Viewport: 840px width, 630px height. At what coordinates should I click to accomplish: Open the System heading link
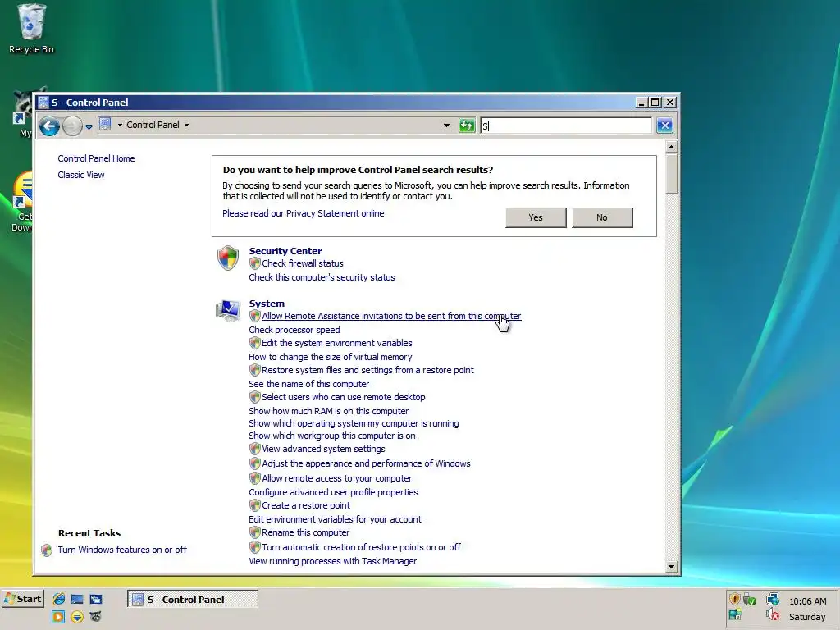tap(267, 304)
